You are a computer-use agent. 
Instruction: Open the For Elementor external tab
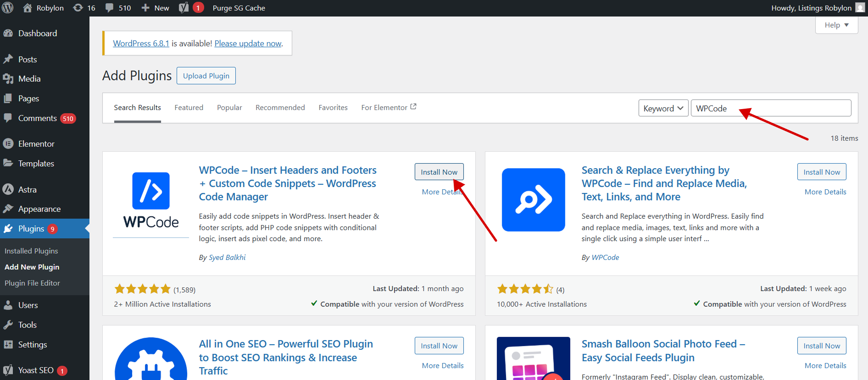click(389, 107)
